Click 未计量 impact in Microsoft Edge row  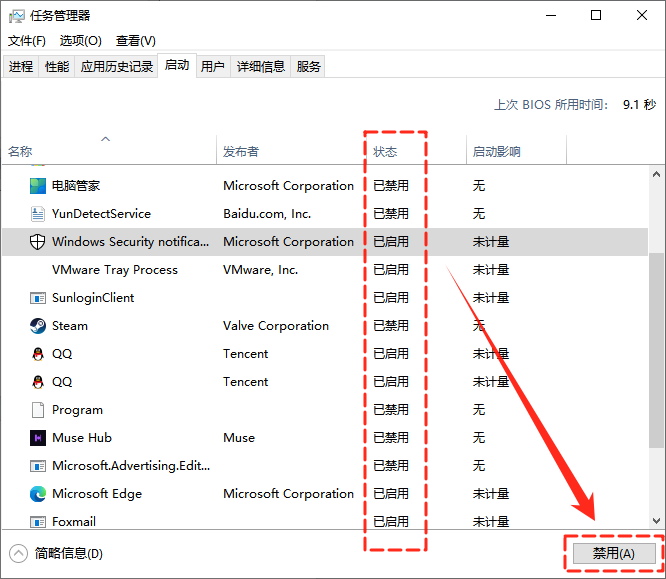tap(491, 494)
